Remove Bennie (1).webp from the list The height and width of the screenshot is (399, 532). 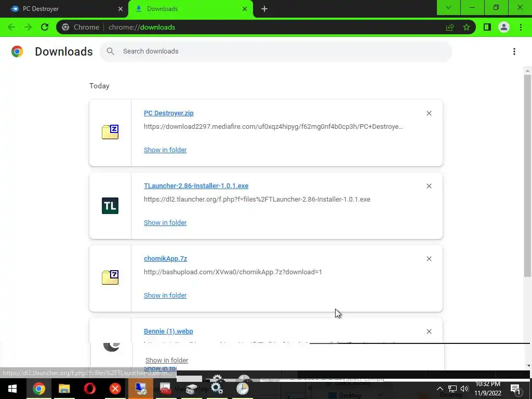pos(429,331)
